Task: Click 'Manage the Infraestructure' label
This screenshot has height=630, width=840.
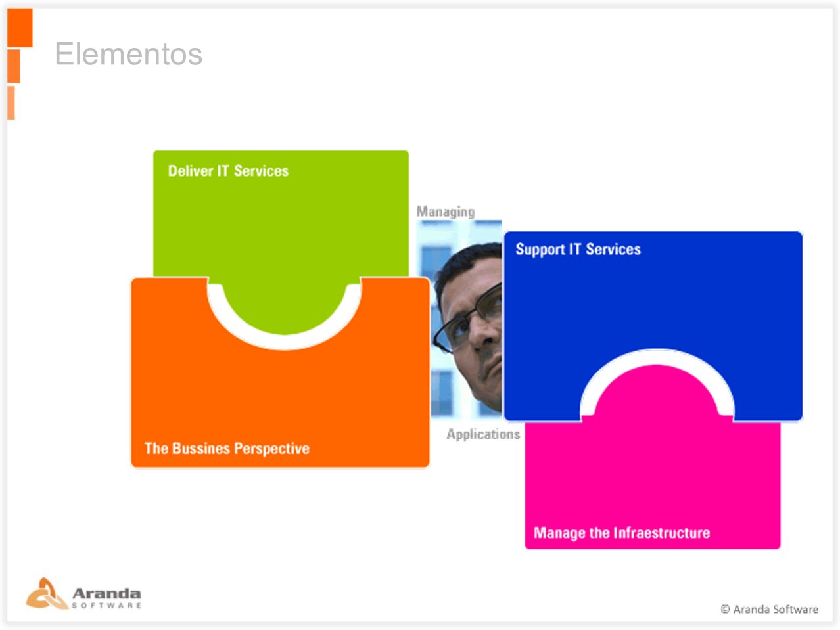Action: (x=622, y=533)
